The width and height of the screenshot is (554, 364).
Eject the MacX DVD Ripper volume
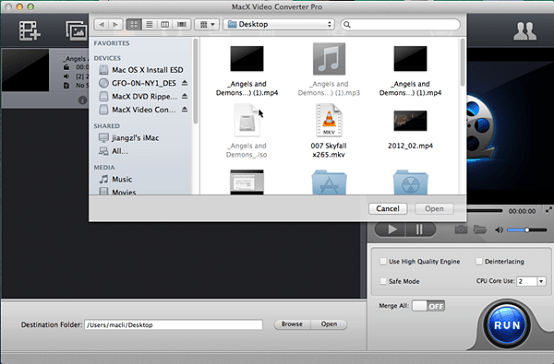[x=184, y=96]
